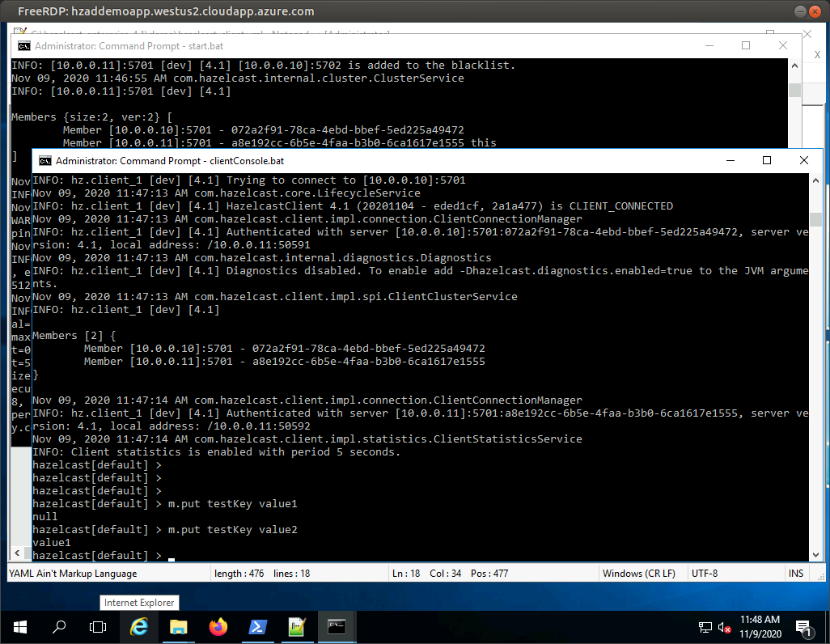Click the Start button
Viewport: 830px width, 644px height.
coord(19,627)
